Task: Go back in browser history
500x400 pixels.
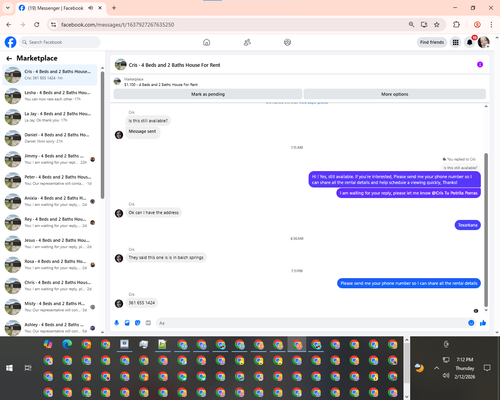Action: (x=9, y=25)
